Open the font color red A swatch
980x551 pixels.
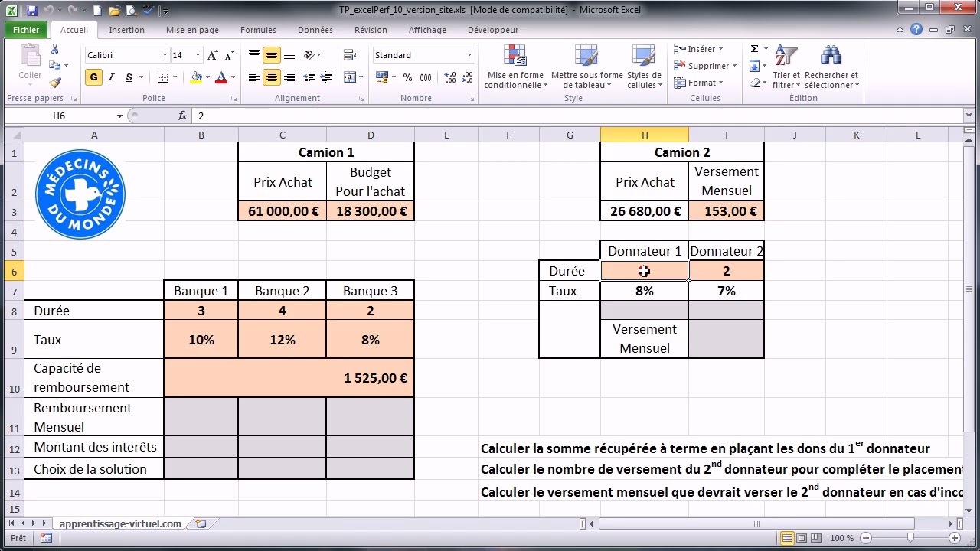(x=221, y=77)
